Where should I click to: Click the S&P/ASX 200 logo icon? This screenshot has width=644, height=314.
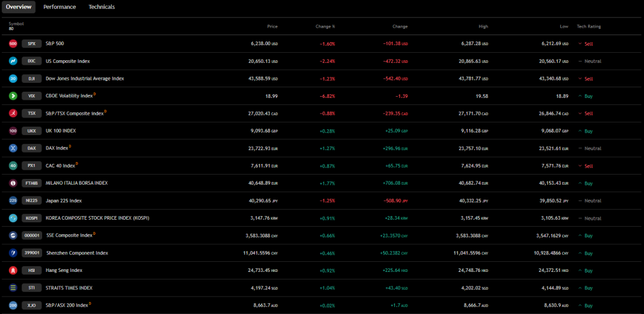[13, 305]
